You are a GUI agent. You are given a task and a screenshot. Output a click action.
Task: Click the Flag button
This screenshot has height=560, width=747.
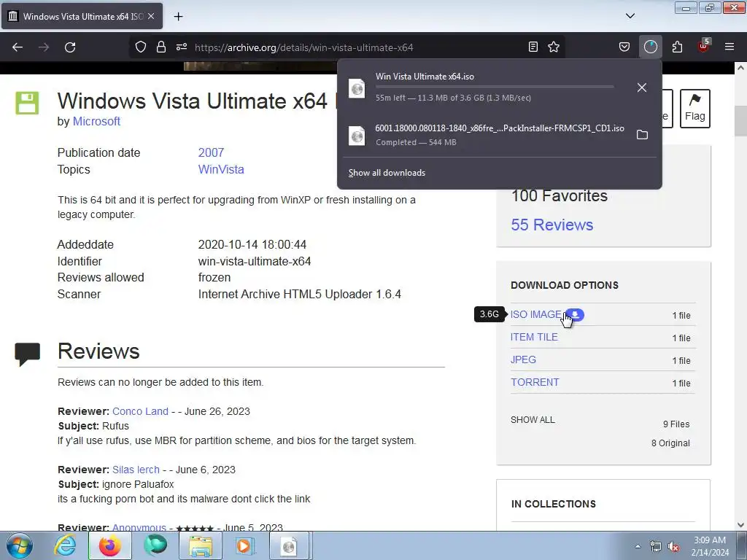point(695,109)
